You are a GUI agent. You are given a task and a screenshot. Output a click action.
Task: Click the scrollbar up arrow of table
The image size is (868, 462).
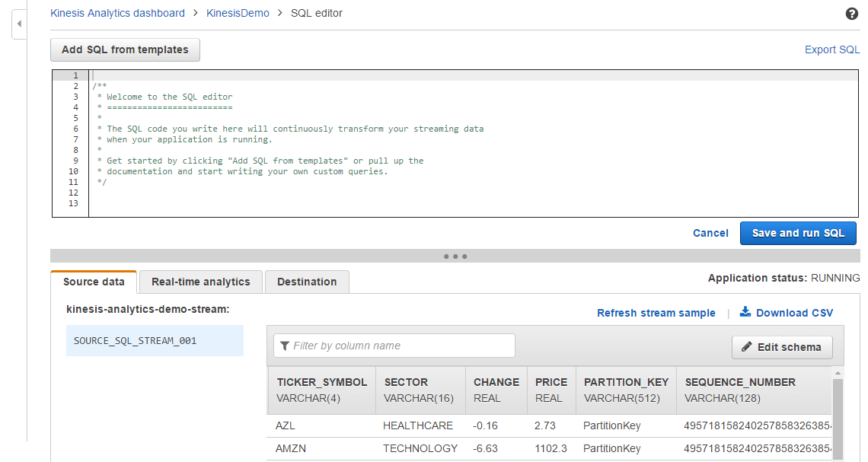[838, 373]
